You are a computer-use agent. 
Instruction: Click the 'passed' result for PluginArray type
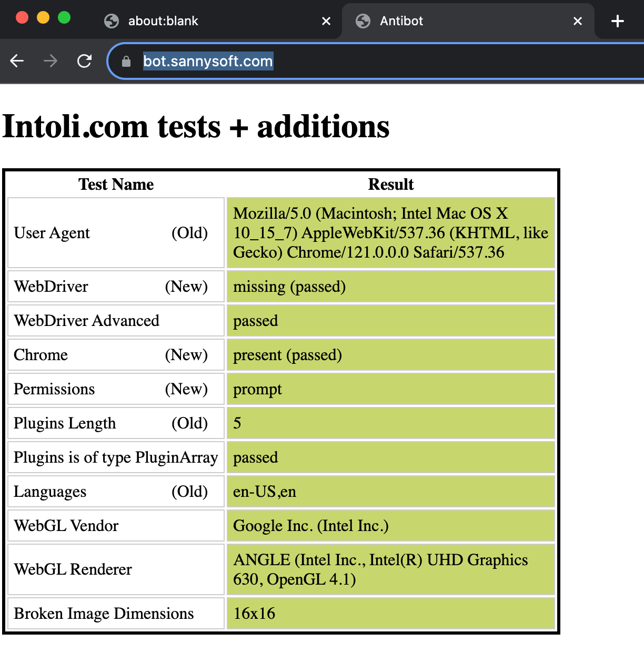pos(391,457)
